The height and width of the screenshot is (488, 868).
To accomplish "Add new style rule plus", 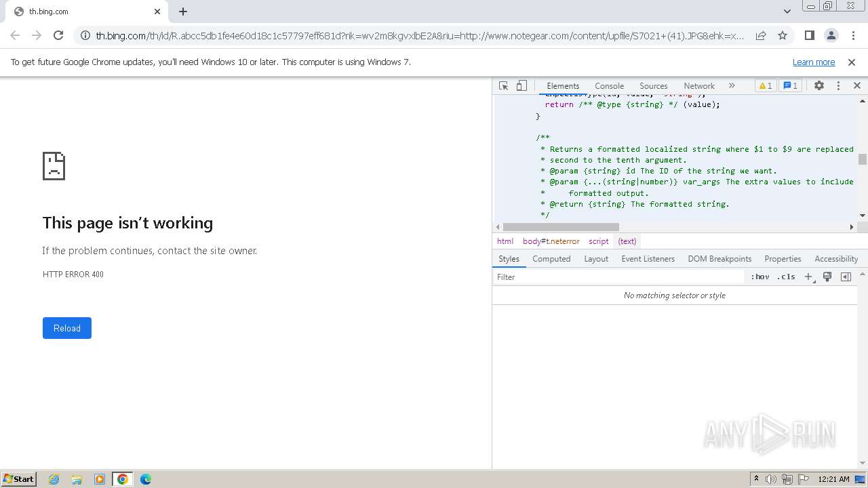I will (x=808, y=277).
